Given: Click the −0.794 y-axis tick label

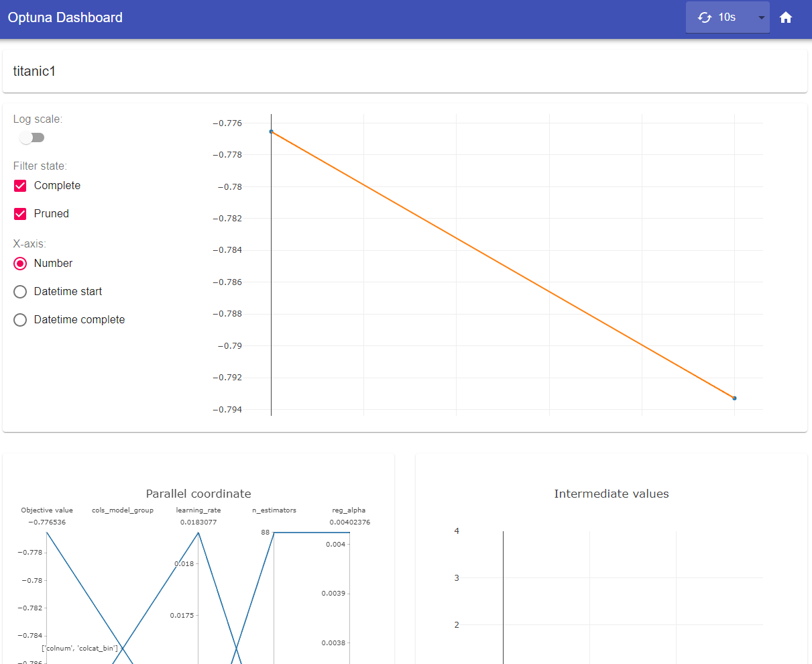Looking at the screenshot, I should pyautogui.click(x=227, y=410).
